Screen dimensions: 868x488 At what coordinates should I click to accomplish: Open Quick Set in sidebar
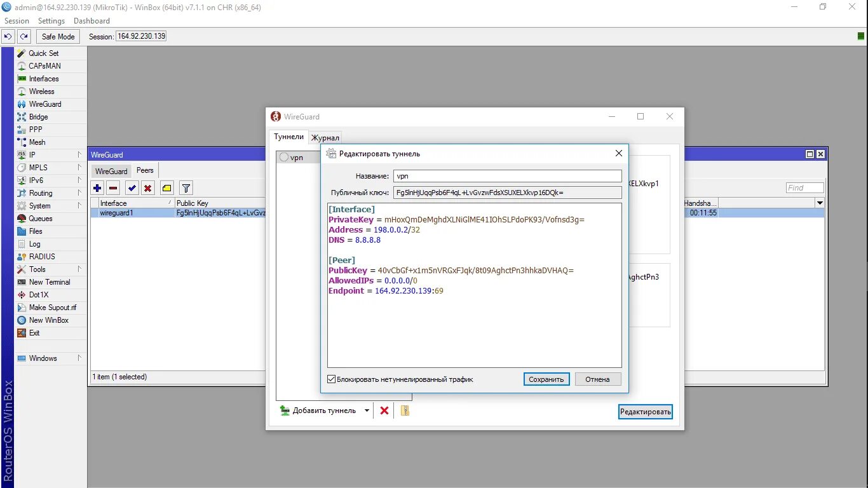pos(43,53)
